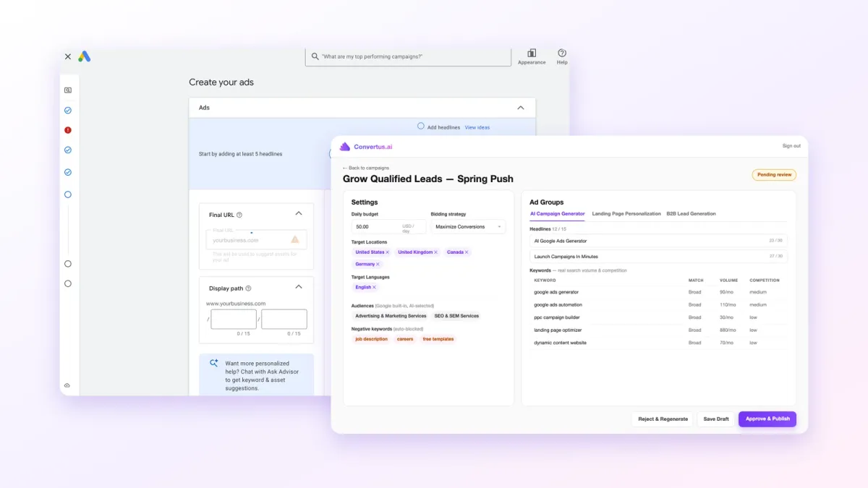Select the landing page optimizer keyword row

[658, 330]
